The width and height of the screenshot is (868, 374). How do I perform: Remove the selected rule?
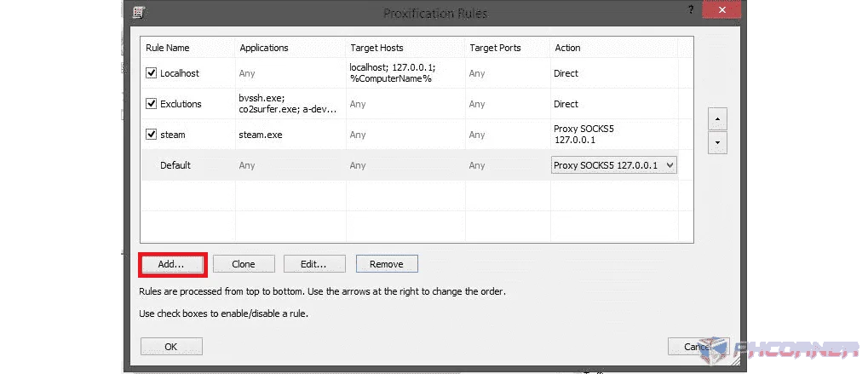coord(387,264)
